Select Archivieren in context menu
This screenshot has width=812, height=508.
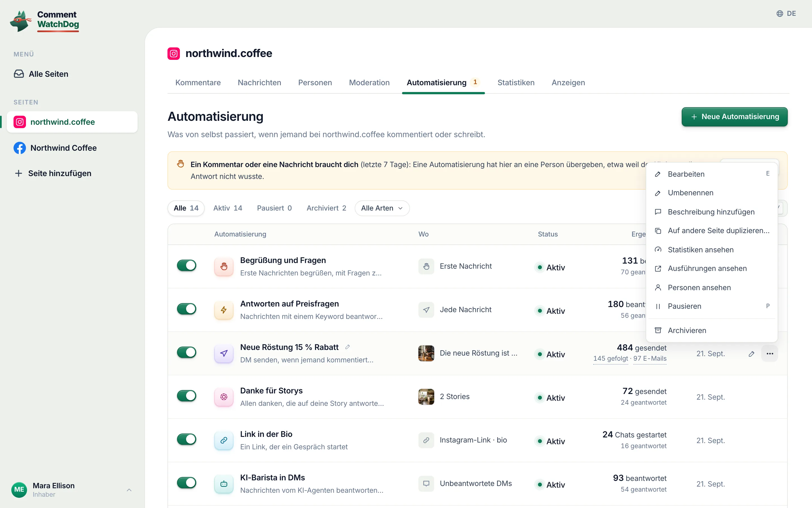712,330
